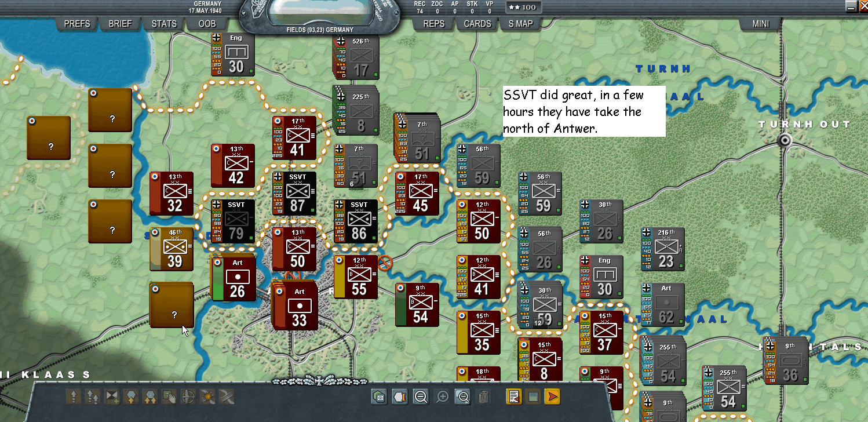Select the French 46th unit numbered 39
868x422 pixels.
pos(172,249)
